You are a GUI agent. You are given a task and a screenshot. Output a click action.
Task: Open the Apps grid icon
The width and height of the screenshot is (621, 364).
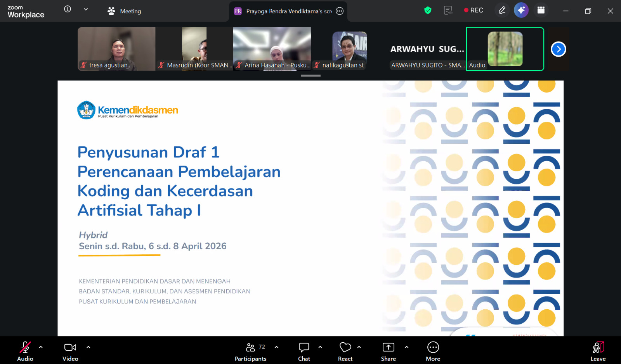tap(541, 10)
